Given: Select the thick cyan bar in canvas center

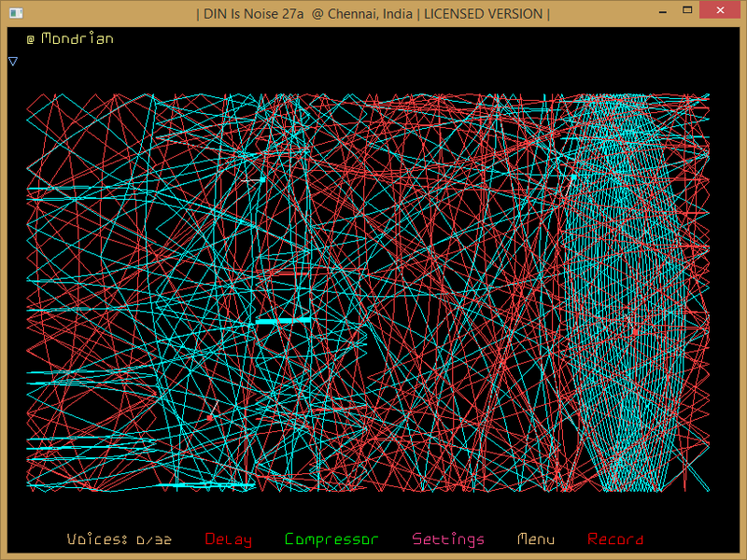Looking at the screenshot, I should pos(283,321).
